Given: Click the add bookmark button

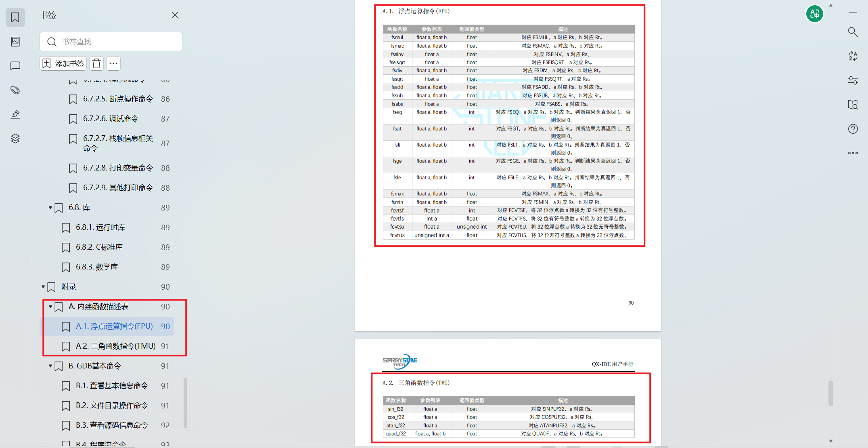Looking at the screenshot, I should click(x=64, y=63).
